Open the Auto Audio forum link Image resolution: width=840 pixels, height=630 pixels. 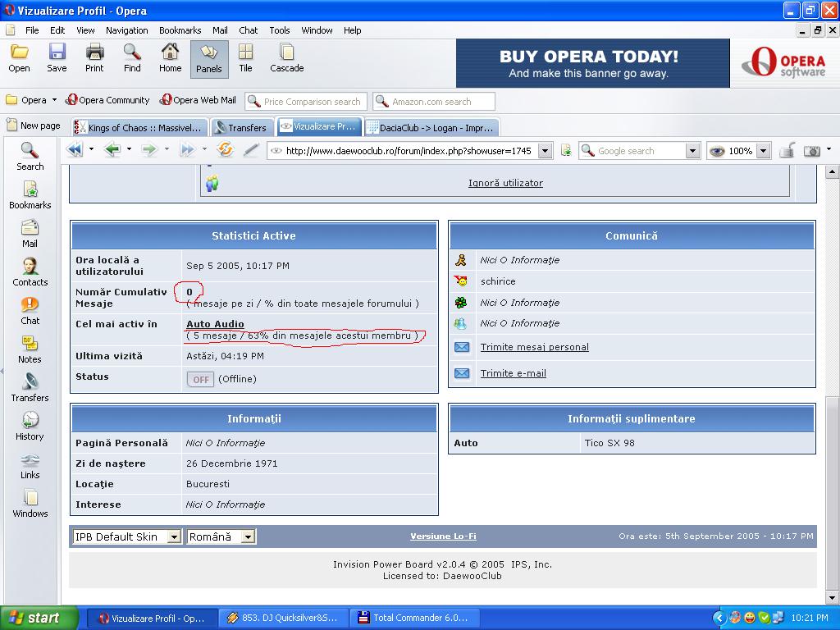[216, 324]
